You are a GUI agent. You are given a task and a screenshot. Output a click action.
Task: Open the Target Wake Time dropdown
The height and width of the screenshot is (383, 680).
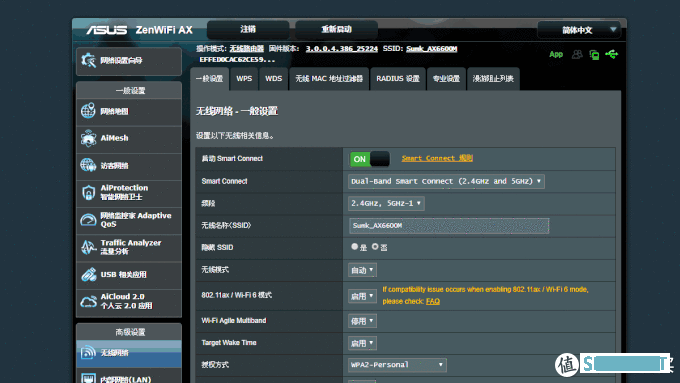click(362, 343)
